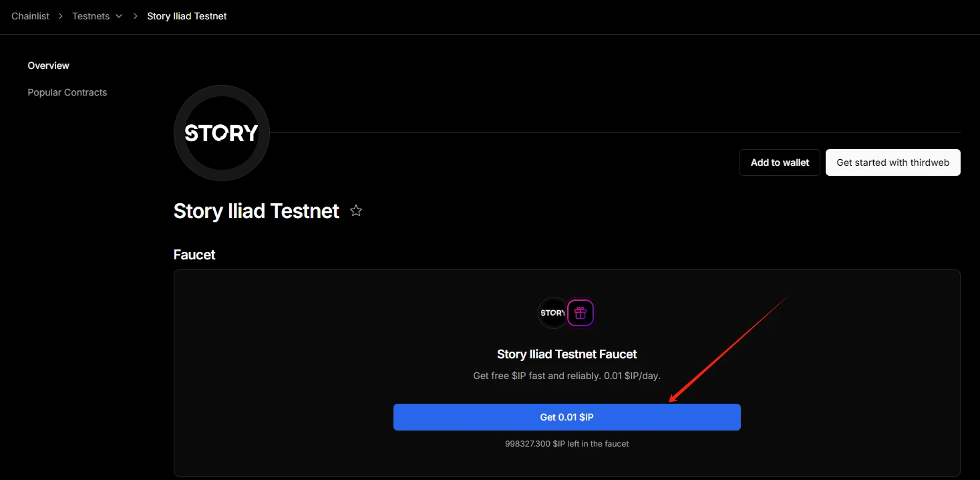This screenshot has width=980, height=480.
Task: Click the breadcrumb arrow before Story Iliad Testnet
Action: [x=136, y=16]
